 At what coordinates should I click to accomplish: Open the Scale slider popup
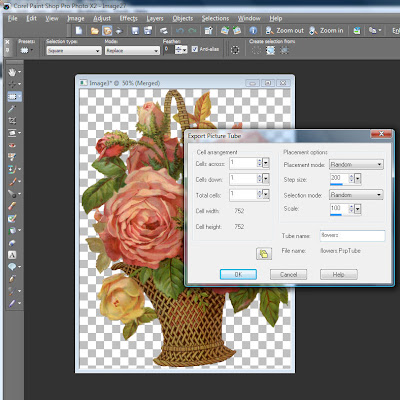click(358, 209)
